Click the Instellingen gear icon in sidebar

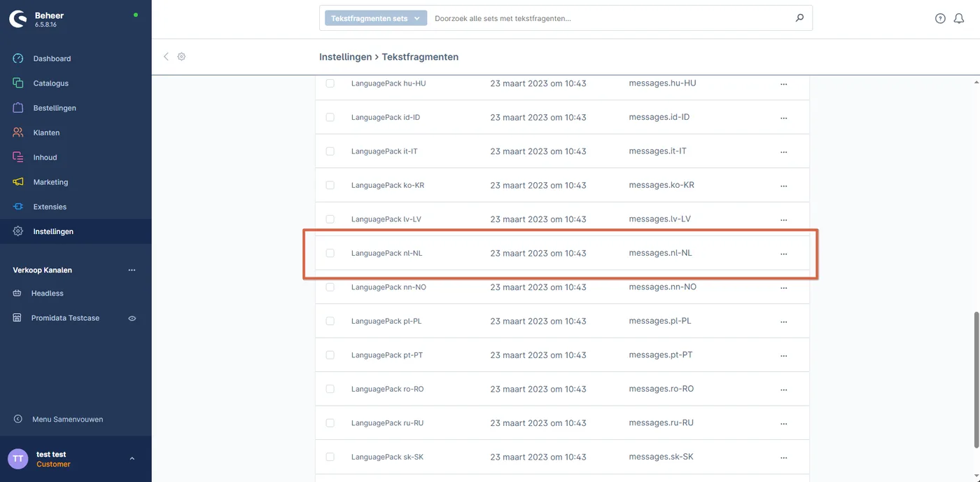[x=18, y=231]
